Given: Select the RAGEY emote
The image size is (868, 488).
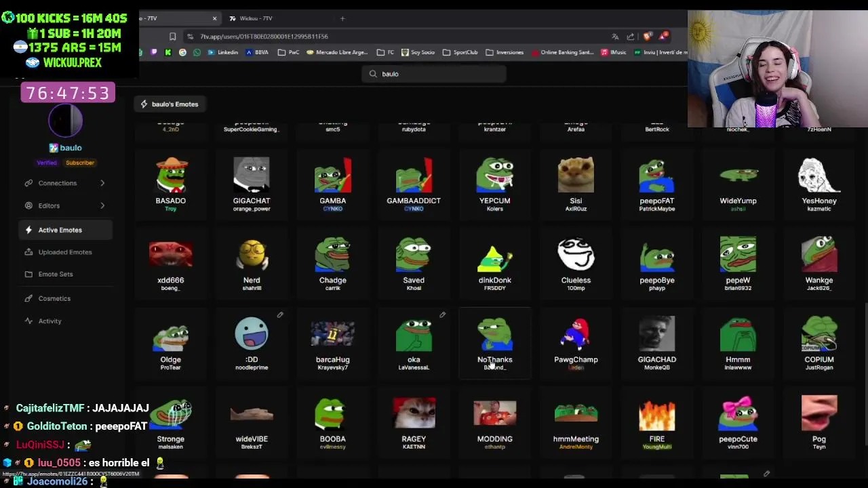Looking at the screenshot, I should (x=414, y=422).
